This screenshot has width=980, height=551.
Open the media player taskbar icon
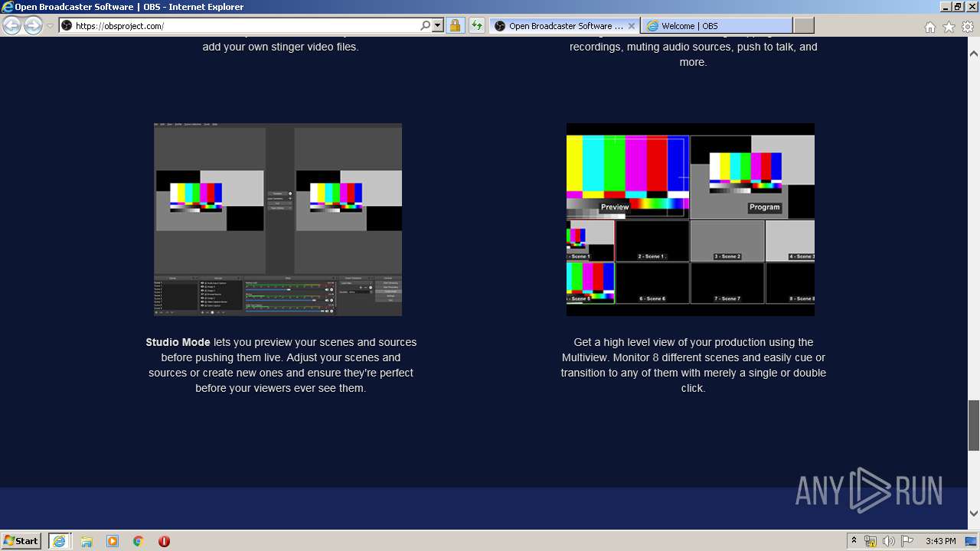pyautogui.click(x=113, y=541)
